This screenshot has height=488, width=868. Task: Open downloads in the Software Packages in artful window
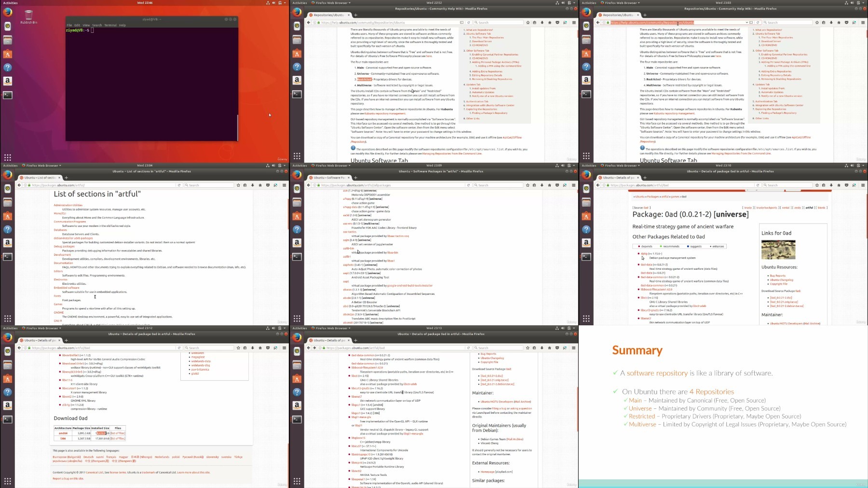click(x=542, y=185)
